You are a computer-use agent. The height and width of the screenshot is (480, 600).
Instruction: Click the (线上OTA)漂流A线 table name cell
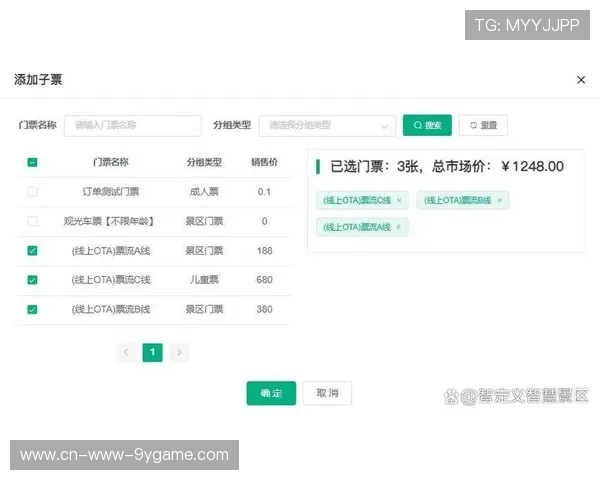tap(111, 251)
